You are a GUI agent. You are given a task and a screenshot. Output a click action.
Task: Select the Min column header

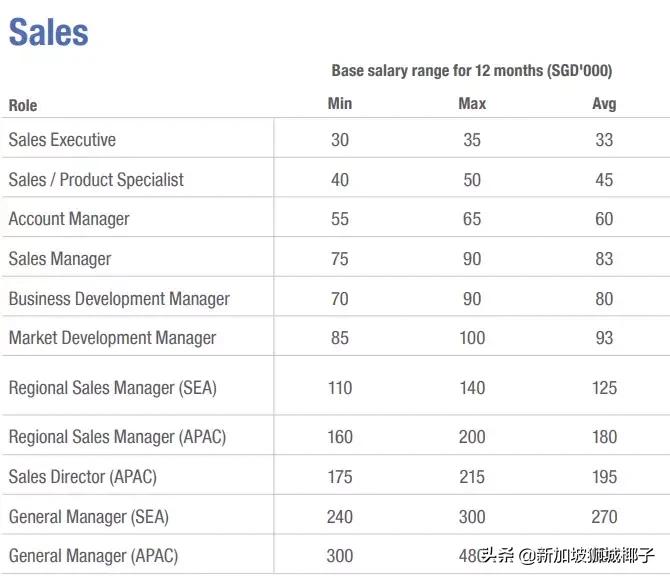tap(340, 104)
